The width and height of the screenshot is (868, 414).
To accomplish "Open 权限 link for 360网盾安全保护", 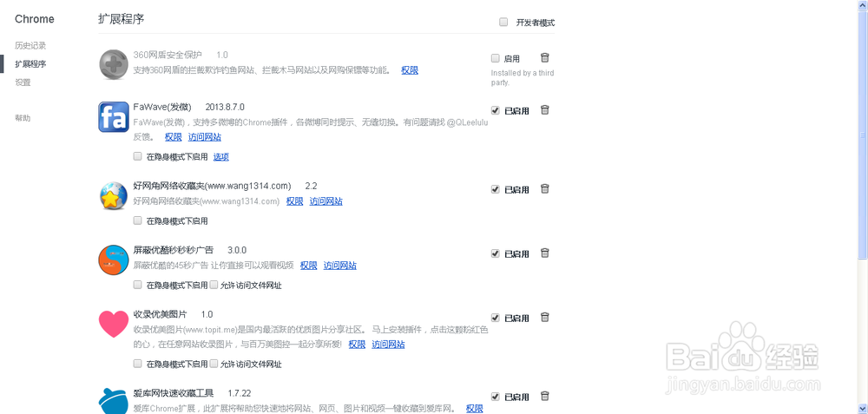I will [410, 70].
